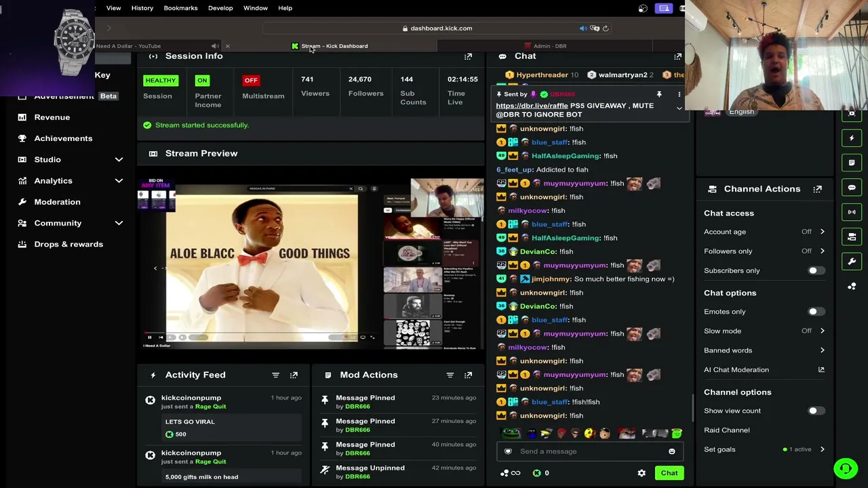Image resolution: width=868 pixels, height=488 pixels.
Task: Open Set goals options arrow
Action: click(x=822, y=449)
